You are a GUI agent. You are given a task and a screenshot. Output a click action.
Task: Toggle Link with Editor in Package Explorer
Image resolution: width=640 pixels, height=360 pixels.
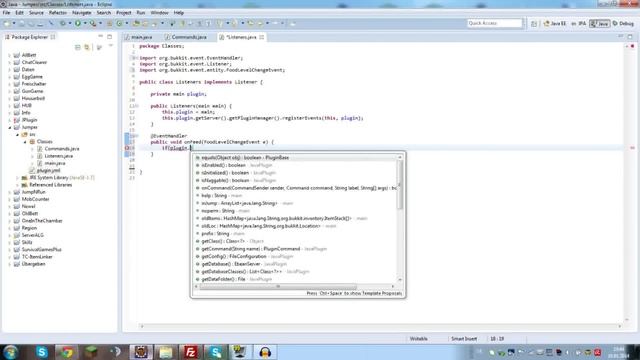coord(87,47)
